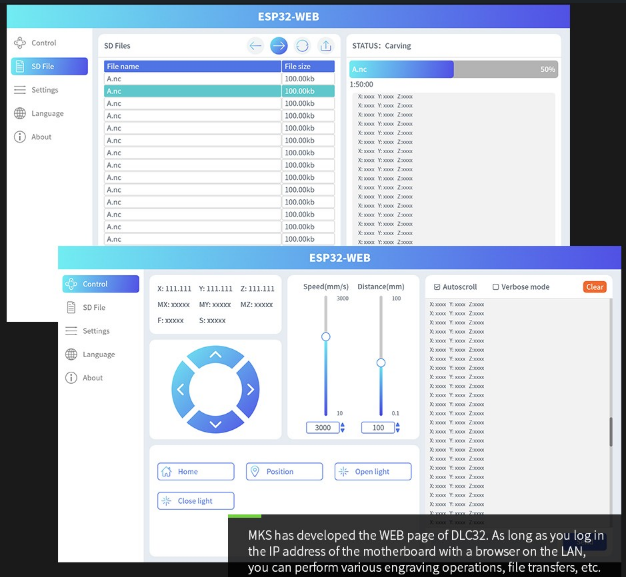Click the stepper arrows beside distance value 100
The height and width of the screenshot is (577, 626).
point(398,428)
